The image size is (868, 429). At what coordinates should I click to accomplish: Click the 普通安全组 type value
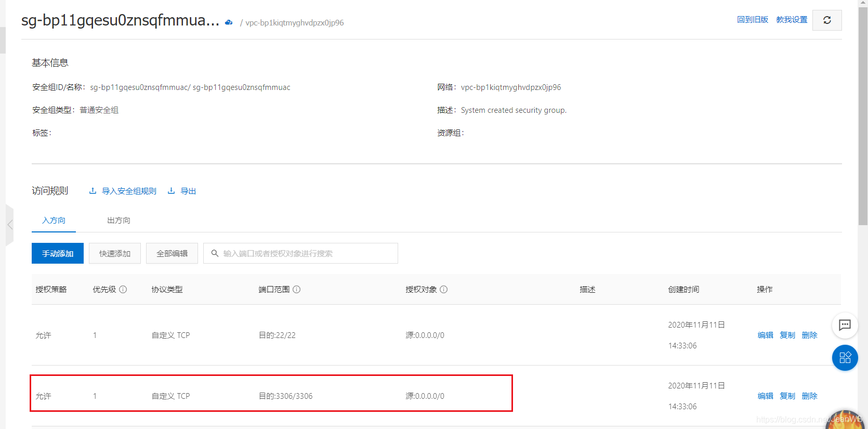(99, 110)
